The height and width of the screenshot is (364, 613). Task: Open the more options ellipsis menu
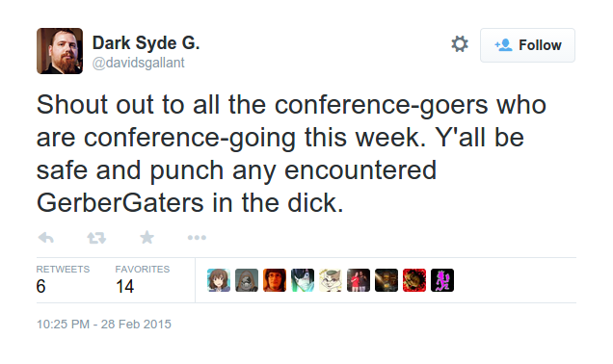pos(197,238)
